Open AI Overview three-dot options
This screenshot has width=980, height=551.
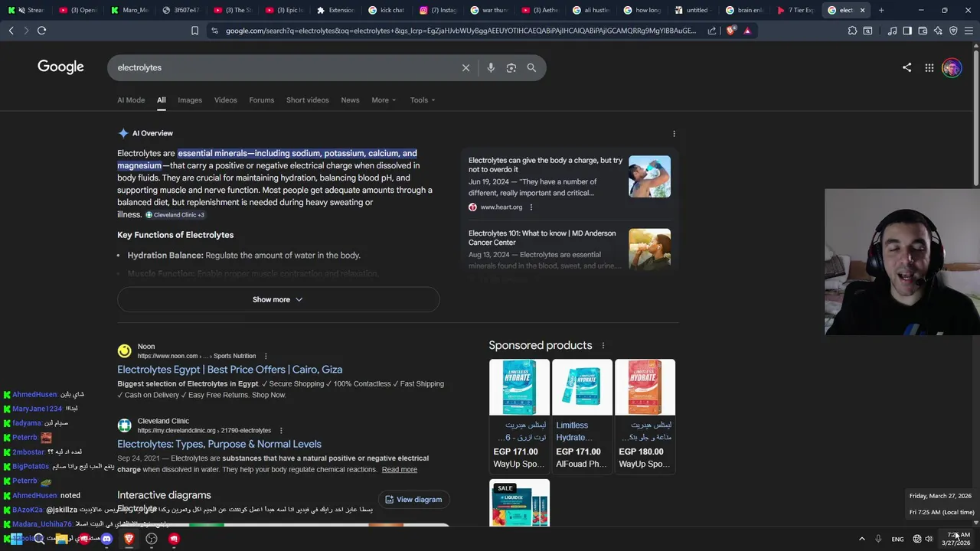[674, 133]
